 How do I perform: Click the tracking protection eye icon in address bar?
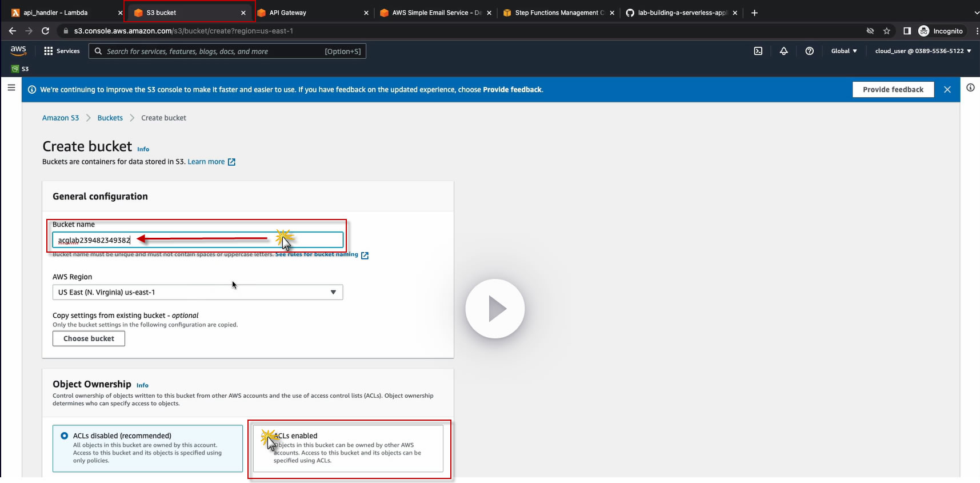(x=870, y=31)
